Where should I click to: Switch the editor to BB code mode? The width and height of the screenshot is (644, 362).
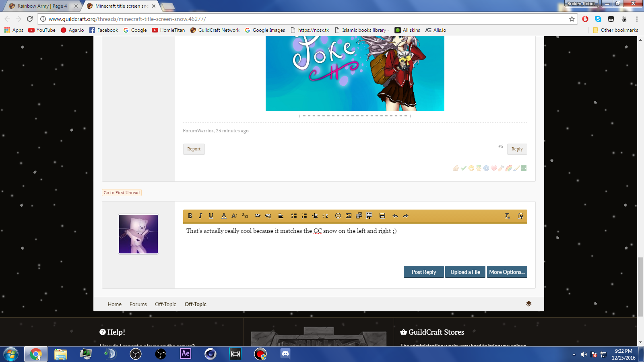[x=520, y=216]
